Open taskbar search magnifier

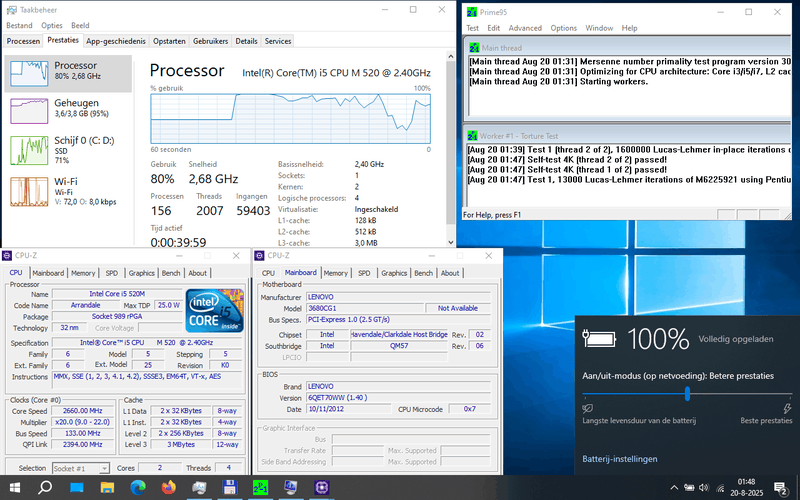point(45,487)
